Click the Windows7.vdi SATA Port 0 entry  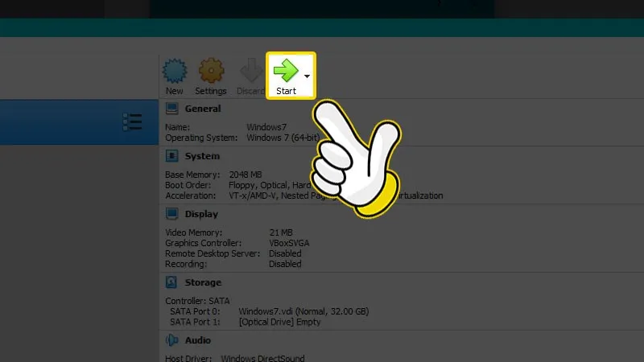point(303,311)
